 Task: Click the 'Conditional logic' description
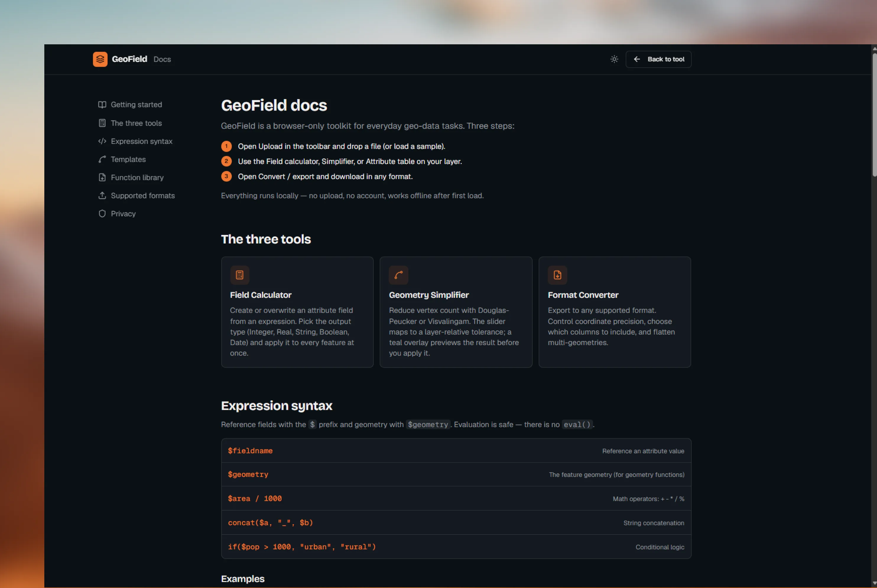(x=660, y=547)
